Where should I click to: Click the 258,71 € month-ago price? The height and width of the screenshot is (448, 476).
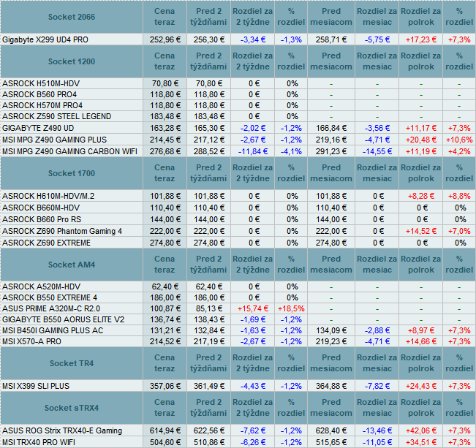tap(331, 39)
